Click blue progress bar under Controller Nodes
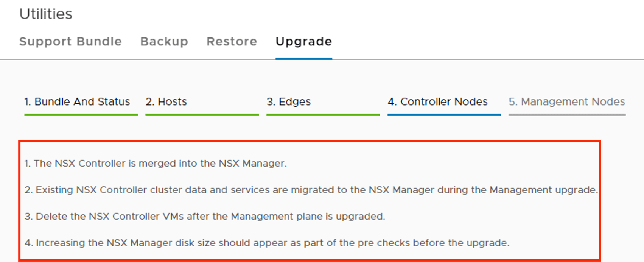Image resolution: width=644 pixels, height=262 pixels. click(444, 114)
